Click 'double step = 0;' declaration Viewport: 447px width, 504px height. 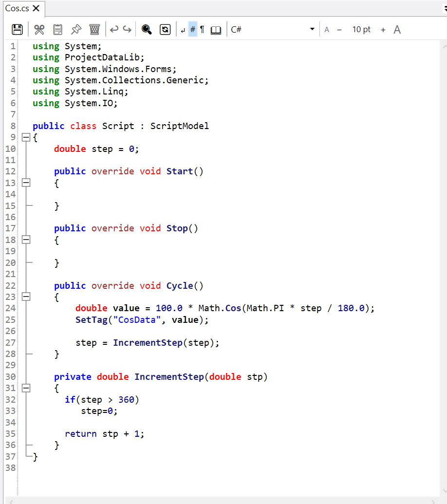pos(96,149)
